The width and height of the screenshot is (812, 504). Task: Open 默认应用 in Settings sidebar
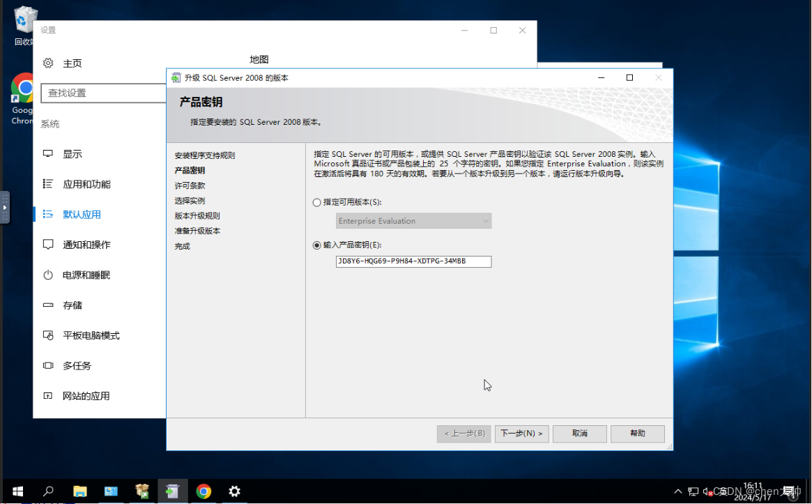pos(82,215)
